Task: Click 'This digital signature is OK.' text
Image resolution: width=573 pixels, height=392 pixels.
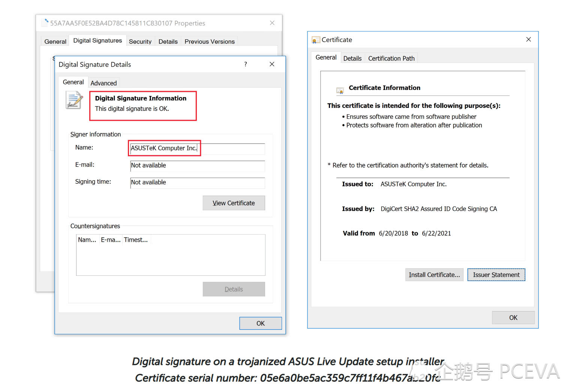Action: pos(132,109)
